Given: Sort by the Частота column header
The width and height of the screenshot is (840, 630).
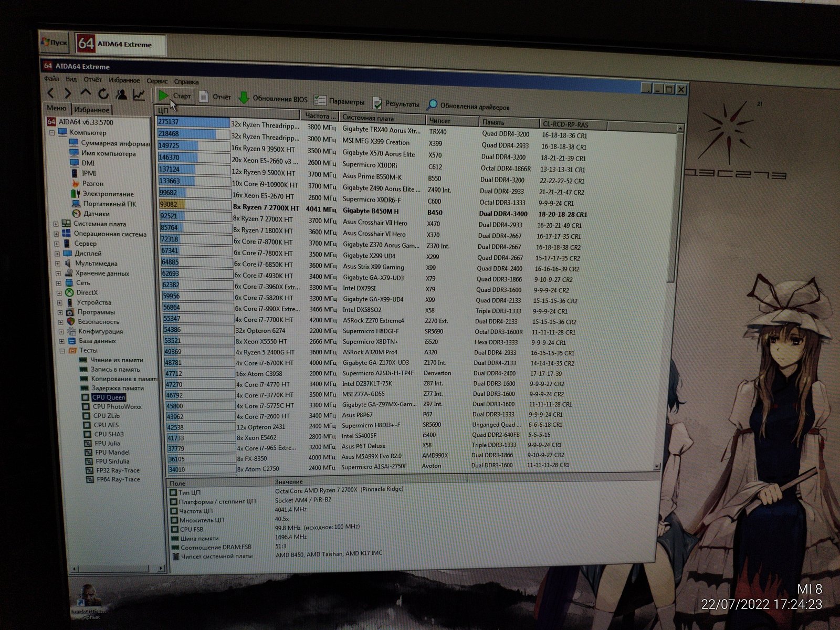Looking at the screenshot, I should pyautogui.click(x=320, y=116).
